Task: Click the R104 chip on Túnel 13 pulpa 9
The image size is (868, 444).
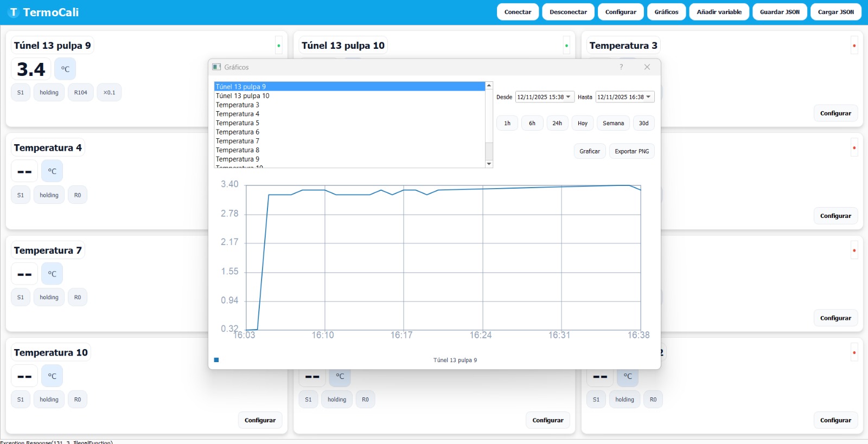Action: click(81, 93)
